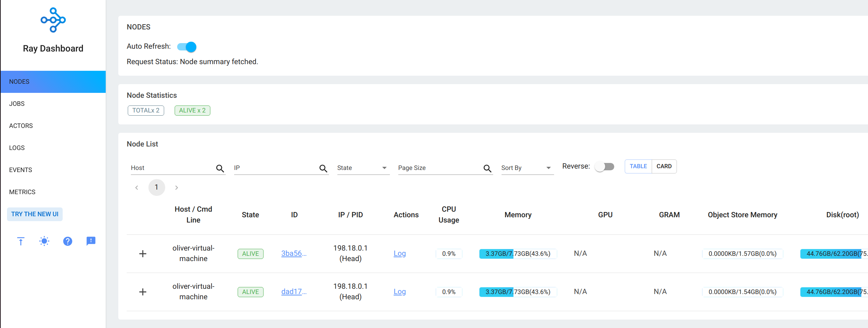Open the State filter dropdown
868x328 pixels.
tap(363, 168)
